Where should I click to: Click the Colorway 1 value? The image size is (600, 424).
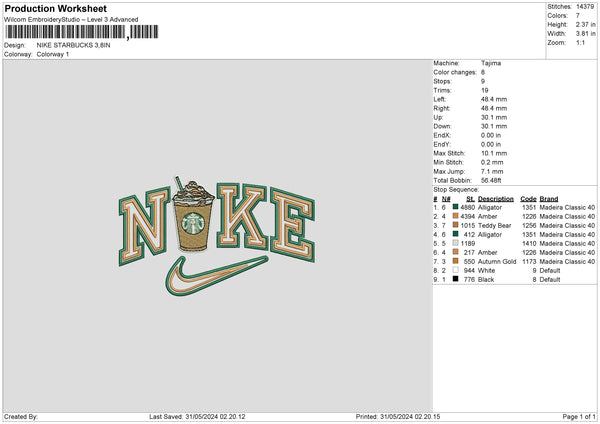53,54
